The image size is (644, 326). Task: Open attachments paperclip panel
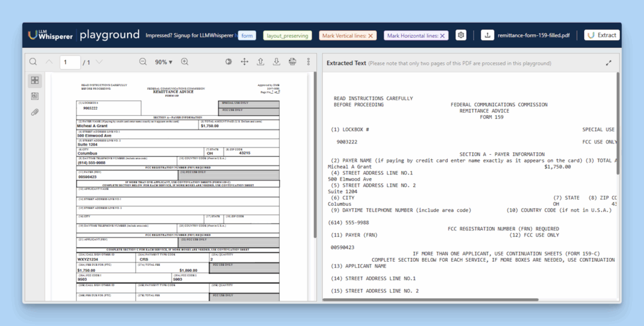[35, 112]
